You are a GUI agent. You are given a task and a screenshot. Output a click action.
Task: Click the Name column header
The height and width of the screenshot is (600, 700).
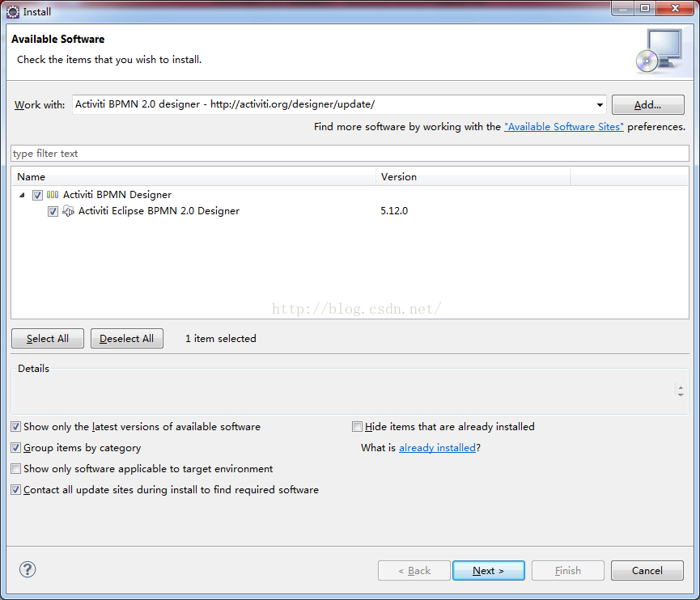click(x=193, y=176)
